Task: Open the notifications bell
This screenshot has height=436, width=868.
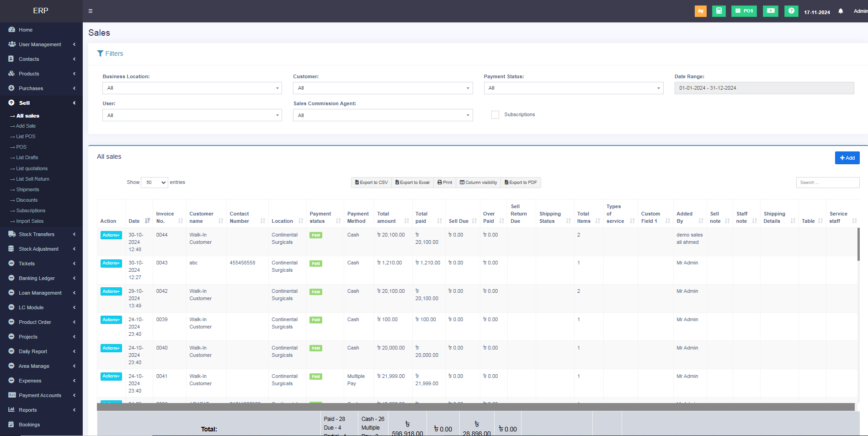Action: pos(840,11)
